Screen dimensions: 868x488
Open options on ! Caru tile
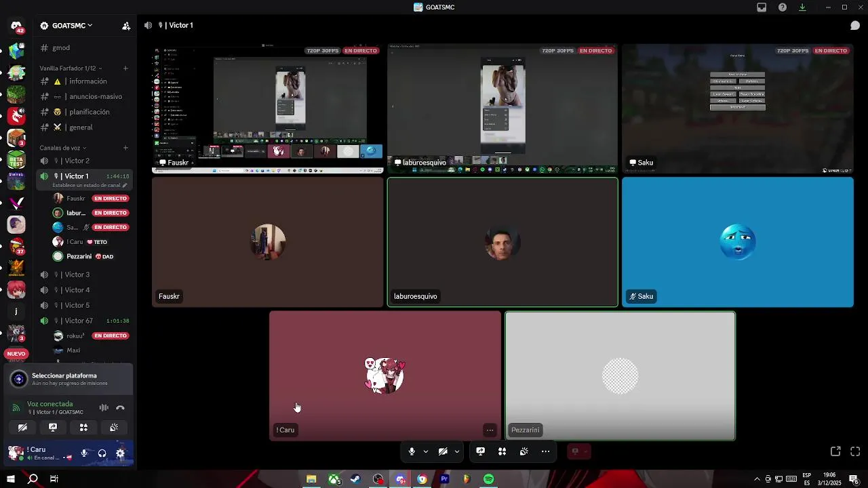490,430
